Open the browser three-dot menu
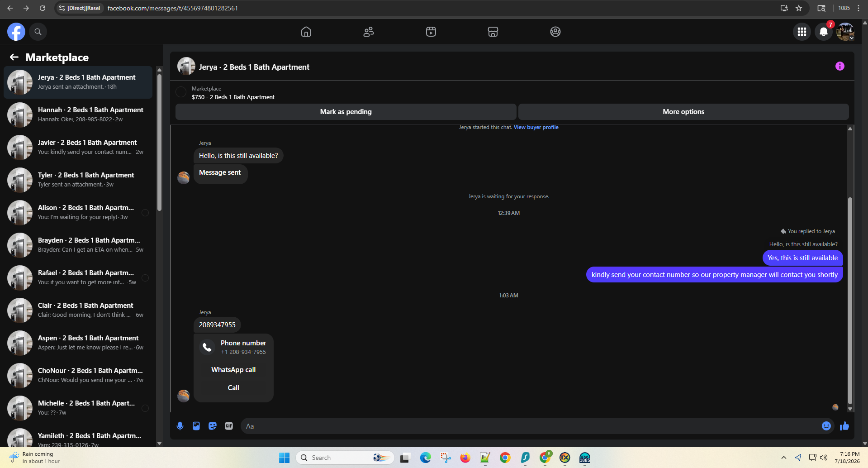Viewport: 868px width, 468px height. point(859,8)
